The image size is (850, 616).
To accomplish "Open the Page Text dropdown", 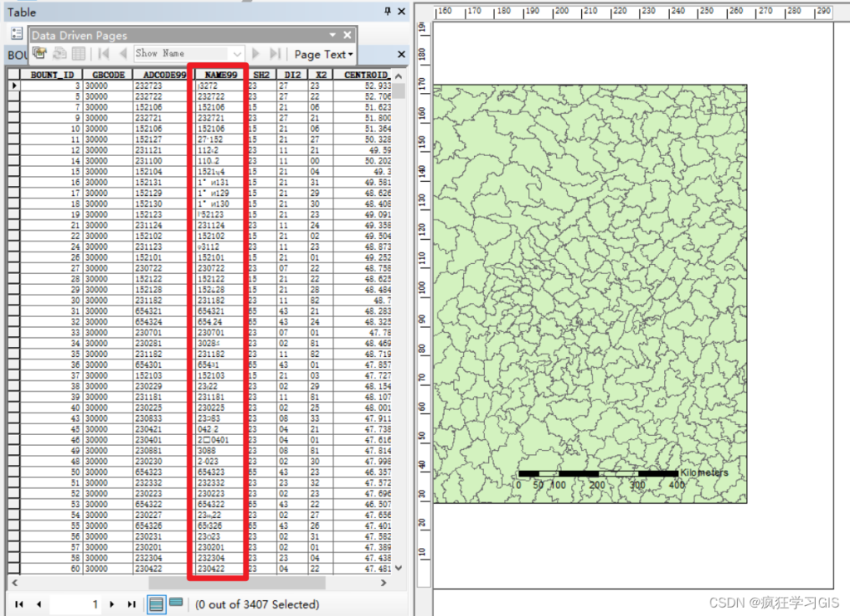I will click(322, 53).
